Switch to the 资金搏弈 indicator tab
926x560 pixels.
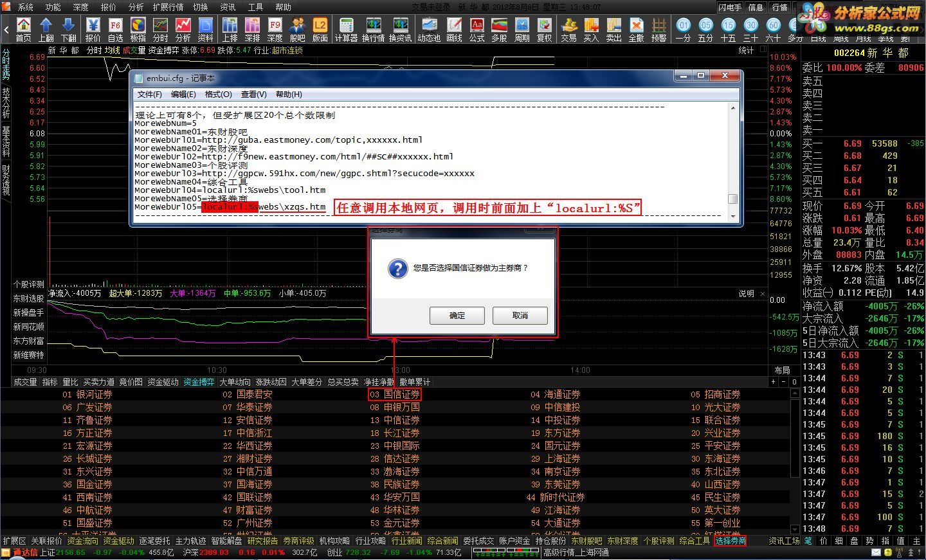[x=199, y=382]
